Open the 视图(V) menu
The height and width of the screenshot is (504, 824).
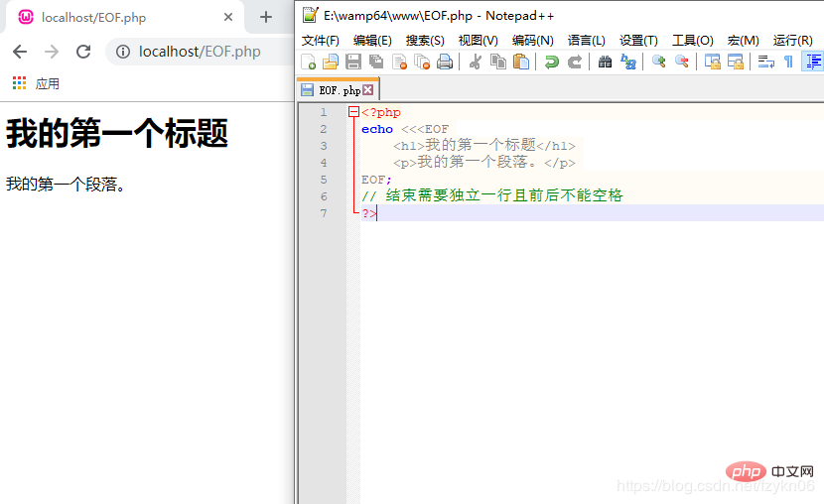[x=479, y=41]
